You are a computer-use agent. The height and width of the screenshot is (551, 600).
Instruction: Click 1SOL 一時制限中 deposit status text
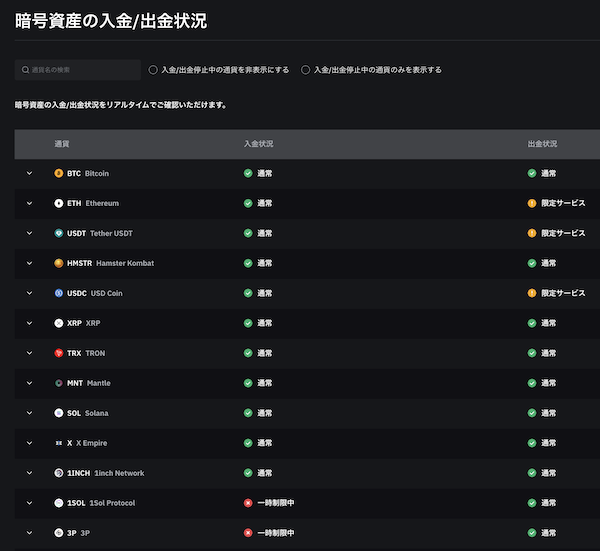coord(276,503)
